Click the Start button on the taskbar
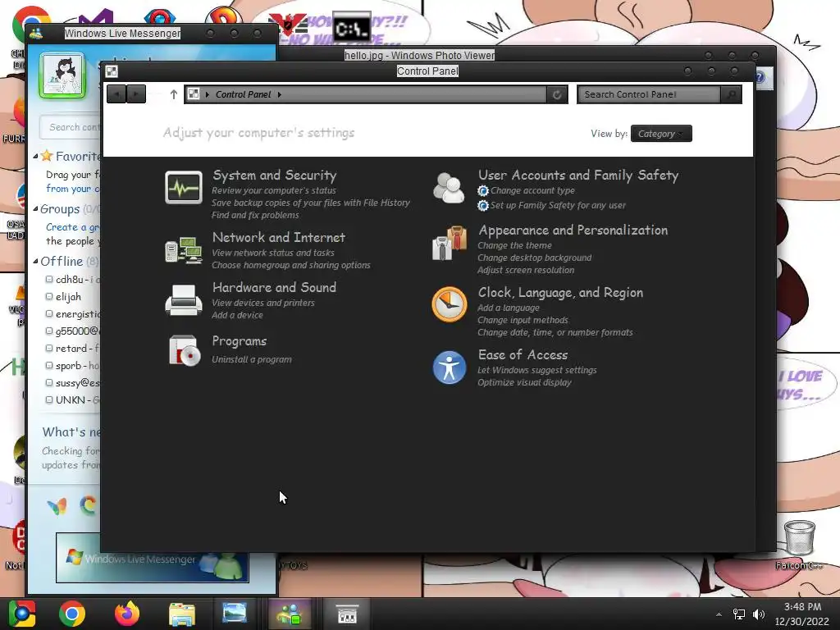 pyautogui.click(x=21, y=614)
